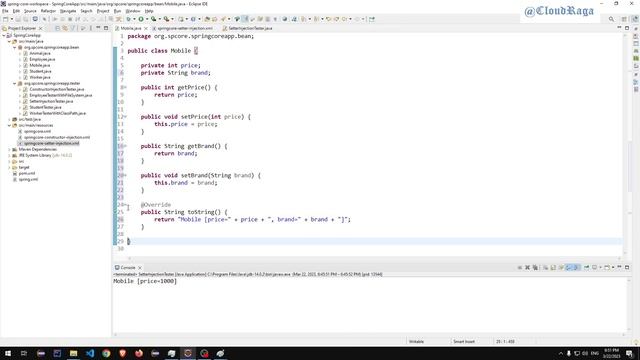The width and height of the screenshot is (640, 360).
Task: Close the Project Explorer view tab
Action: click(40, 29)
